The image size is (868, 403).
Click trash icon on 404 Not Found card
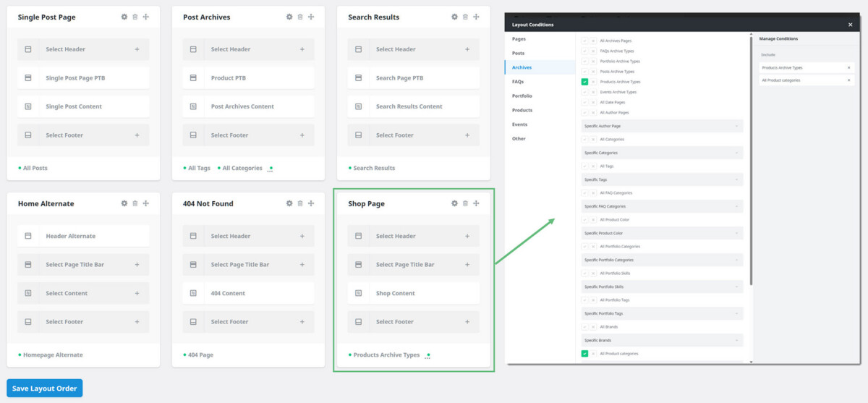click(x=300, y=203)
